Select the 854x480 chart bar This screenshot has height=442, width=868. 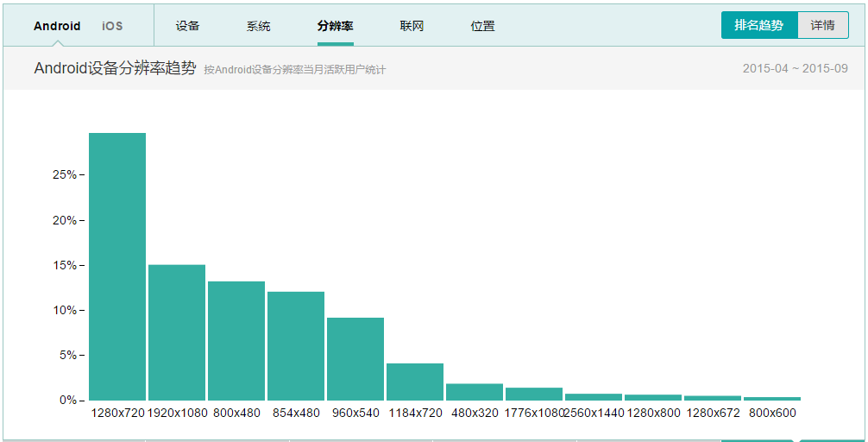click(296, 345)
